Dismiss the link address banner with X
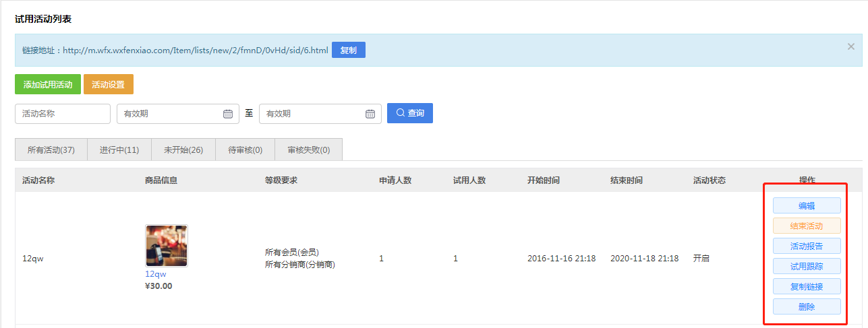 pos(851,46)
